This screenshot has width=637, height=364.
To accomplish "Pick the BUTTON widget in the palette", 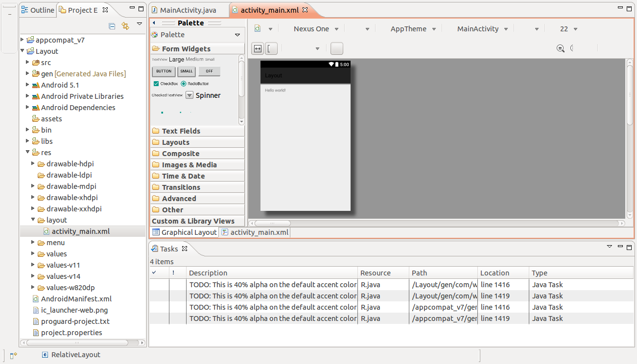I will coord(164,71).
